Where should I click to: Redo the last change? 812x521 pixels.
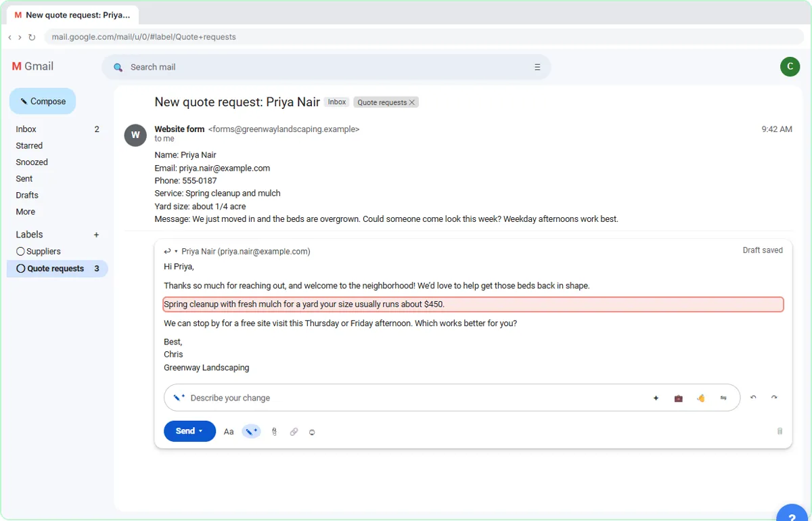pyautogui.click(x=774, y=398)
